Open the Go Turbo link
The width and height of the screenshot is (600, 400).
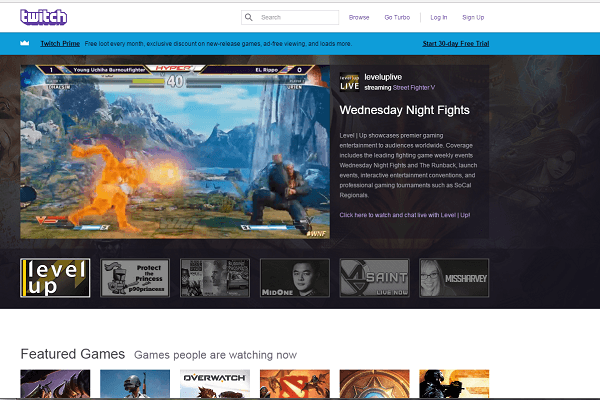click(x=397, y=18)
